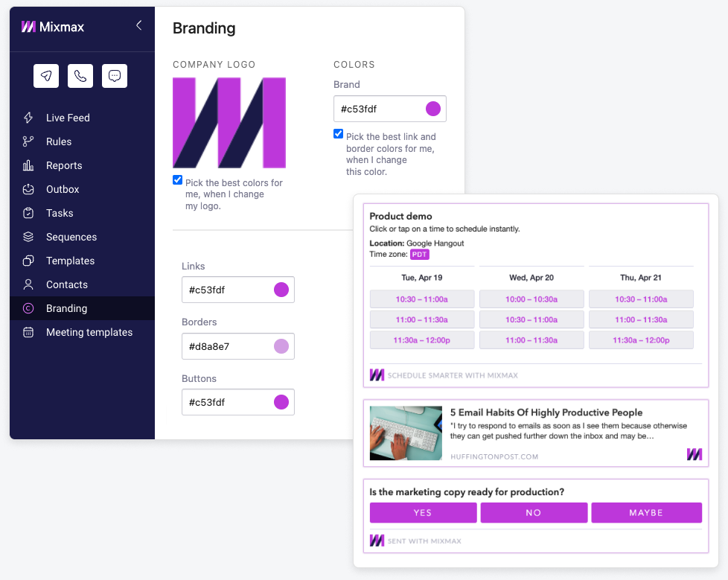This screenshot has width=728, height=580.
Task: Click the phone dialer button
Action: click(80, 76)
